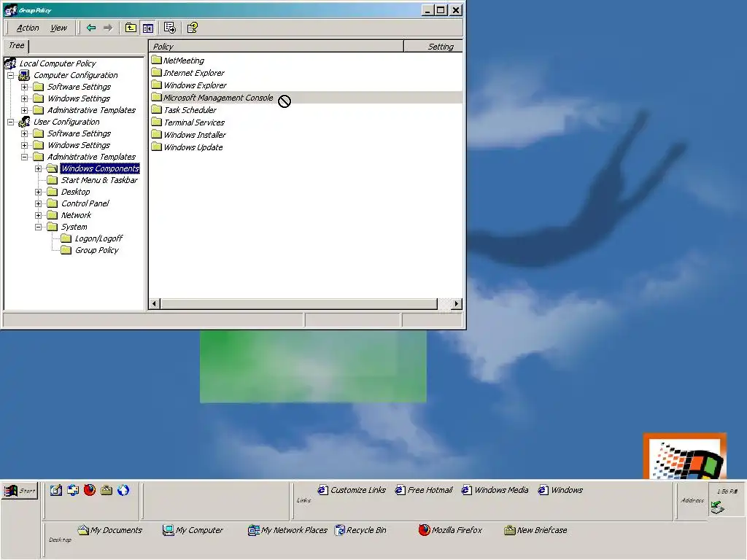Select User Configuration in the tree

[66, 122]
